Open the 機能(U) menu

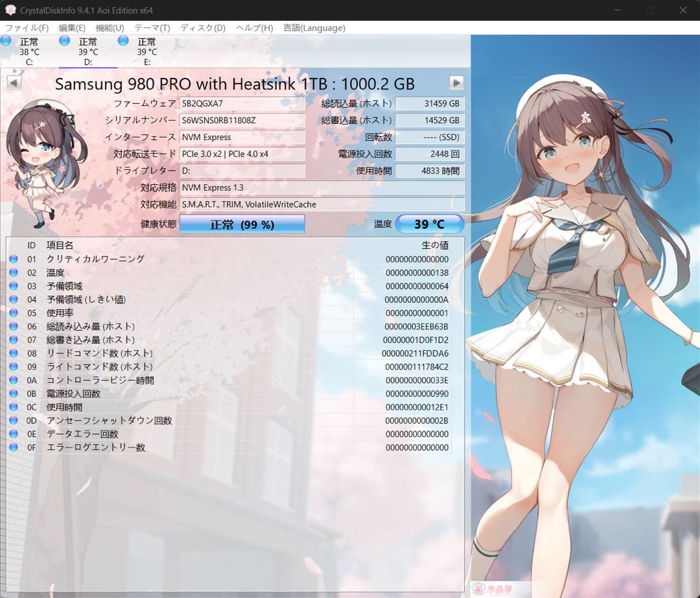pyautogui.click(x=110, y=28)
